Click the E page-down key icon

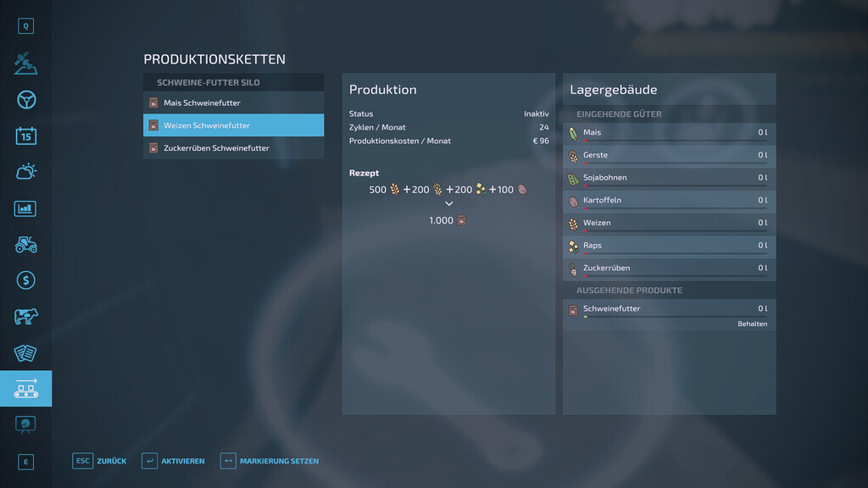[x=25, y=462]
